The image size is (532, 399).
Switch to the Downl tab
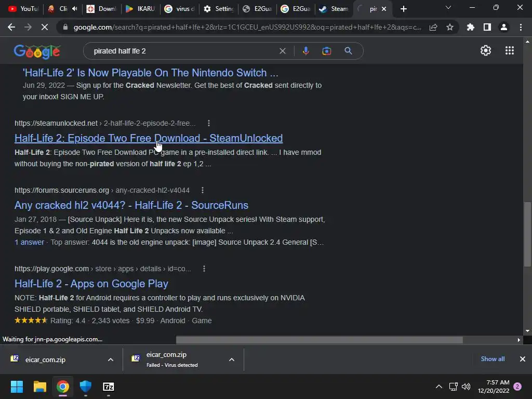[101, 9]
